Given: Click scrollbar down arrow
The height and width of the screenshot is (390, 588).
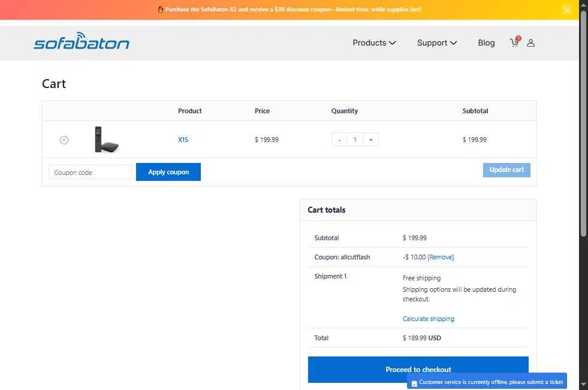Looking at the screenshot, I should point(583,385).
